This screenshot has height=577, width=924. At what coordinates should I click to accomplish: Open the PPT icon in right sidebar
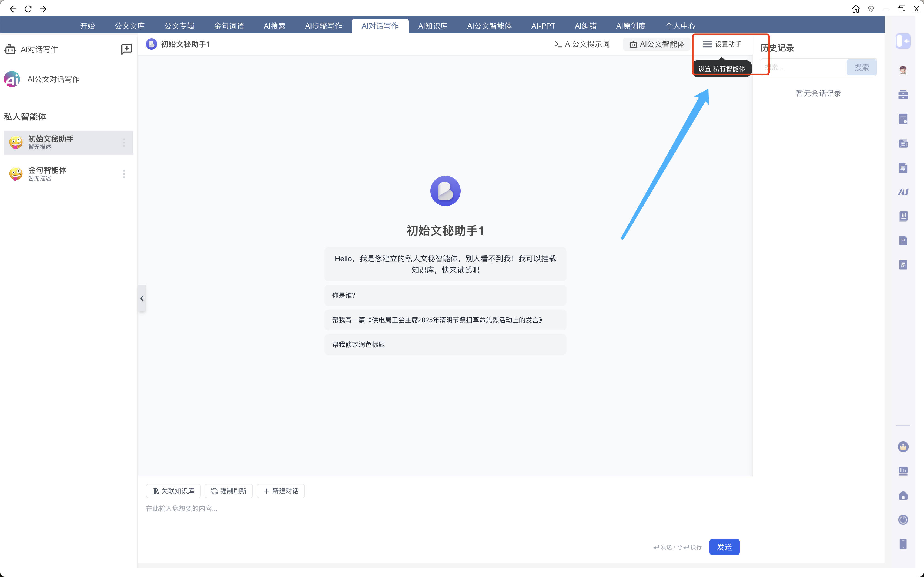pos(903,240)
